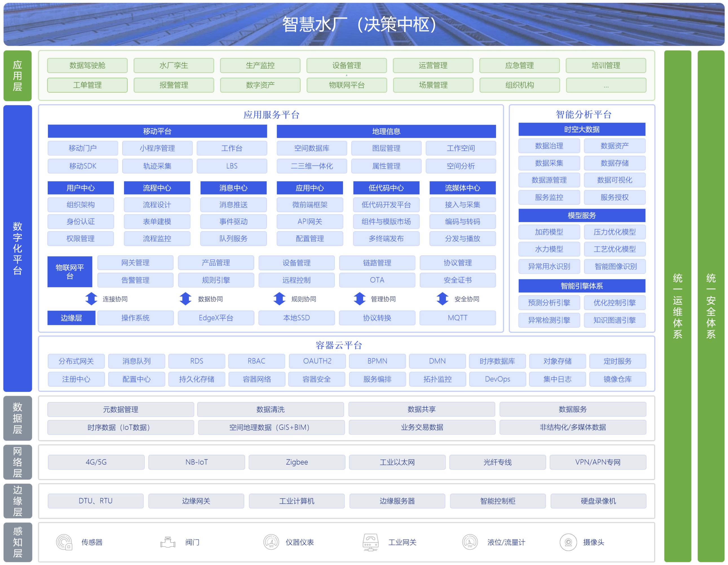Click the ... more options box
The height and width of the screenshot is (565, 728).
(606, 85)
